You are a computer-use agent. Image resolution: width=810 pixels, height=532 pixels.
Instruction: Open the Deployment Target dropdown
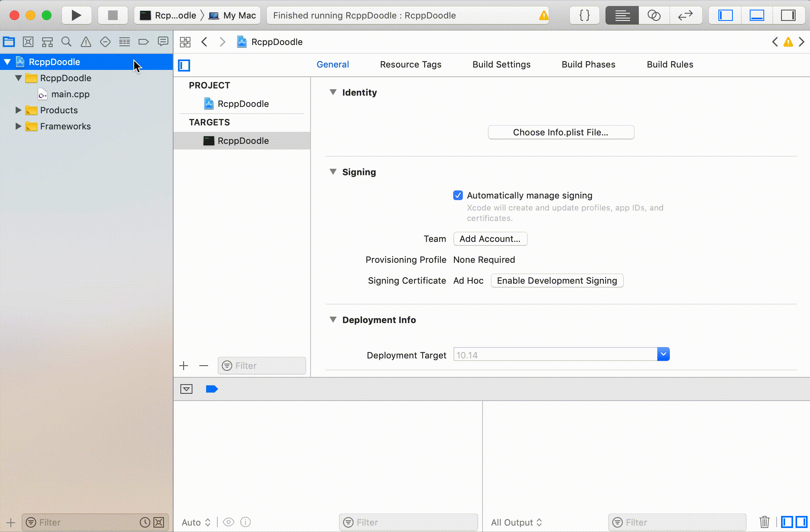663,354
